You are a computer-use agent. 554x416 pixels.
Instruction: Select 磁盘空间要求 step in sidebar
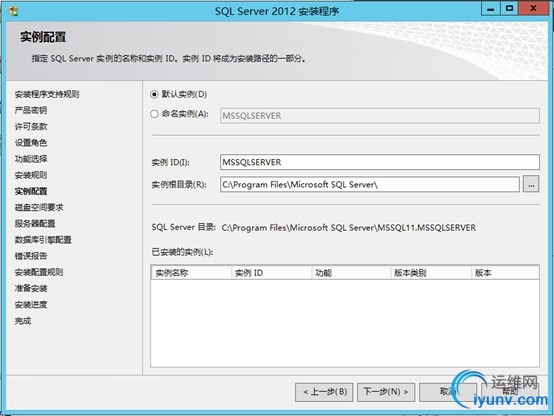pyautogui.click(x=39, y=207)
